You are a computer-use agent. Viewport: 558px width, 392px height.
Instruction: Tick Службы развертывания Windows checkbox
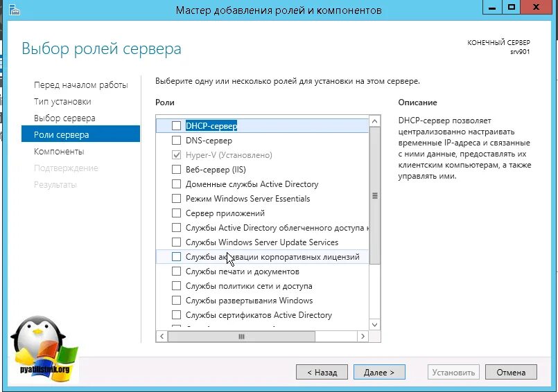[176, 301]
